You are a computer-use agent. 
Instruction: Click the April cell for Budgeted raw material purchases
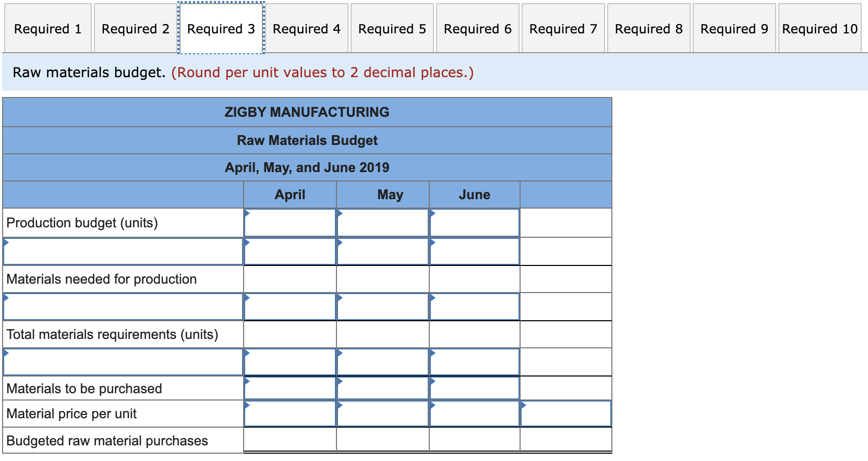290,441
